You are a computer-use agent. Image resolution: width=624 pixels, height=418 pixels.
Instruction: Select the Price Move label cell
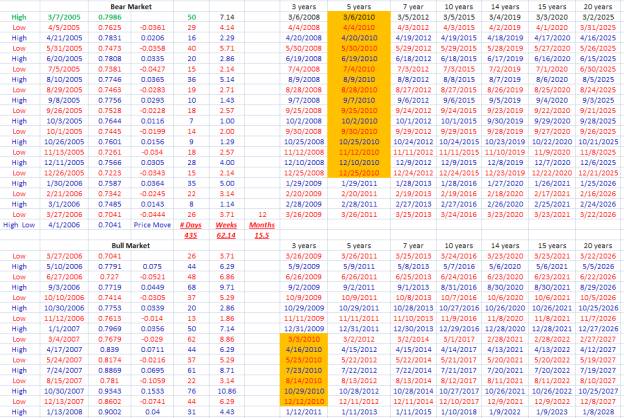point(152,225)
